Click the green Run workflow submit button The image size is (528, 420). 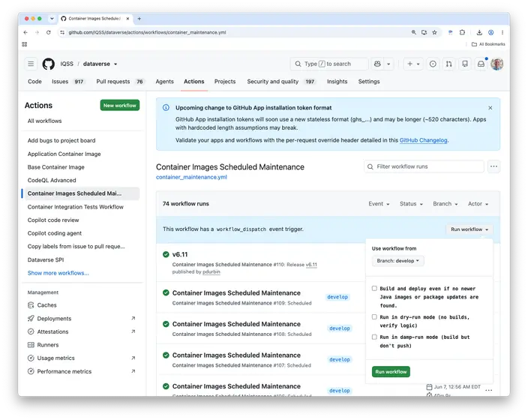coord(391,371)
